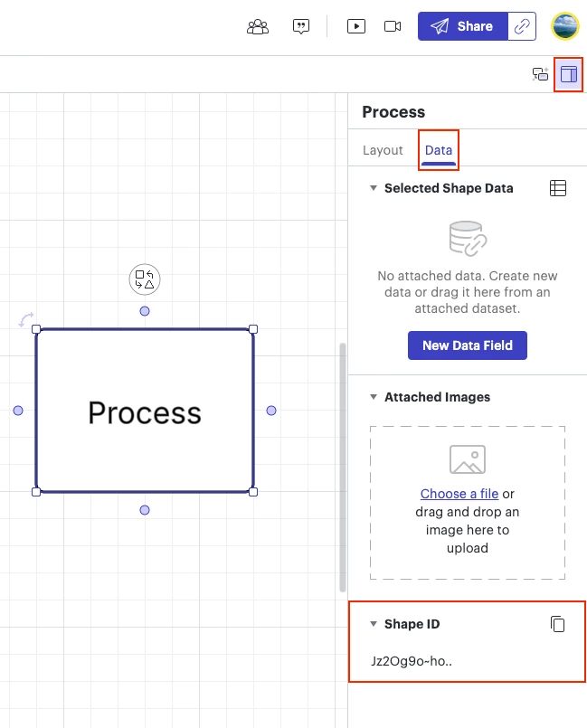Select the Process shape on canvas

pyautogui.click(x=145, y=411)
